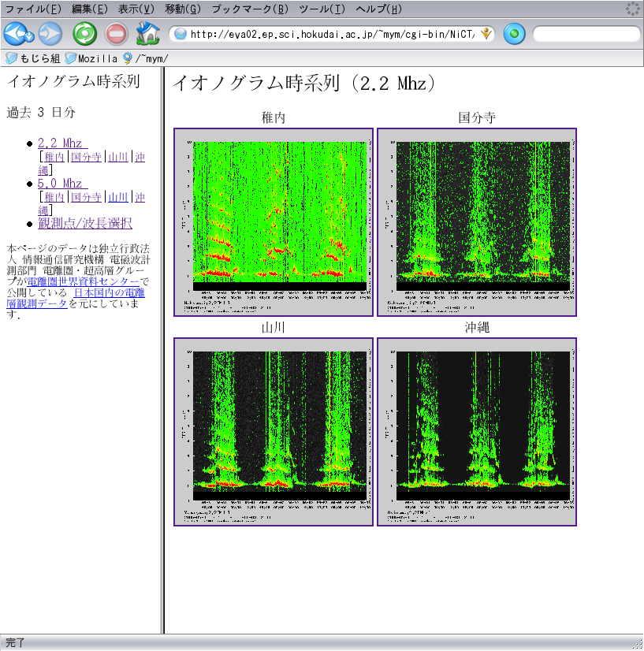Image resolution: width=644 pixels, height=651 pixels.
Task: Stop loading with the red Stop button
Action: [x=116, y=34]
